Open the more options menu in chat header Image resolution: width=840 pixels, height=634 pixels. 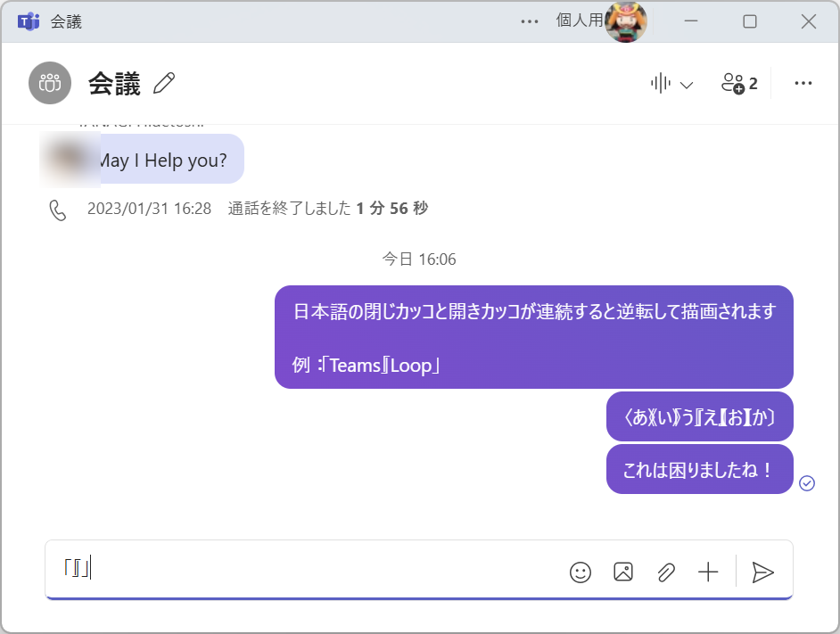tap(803, 83)
